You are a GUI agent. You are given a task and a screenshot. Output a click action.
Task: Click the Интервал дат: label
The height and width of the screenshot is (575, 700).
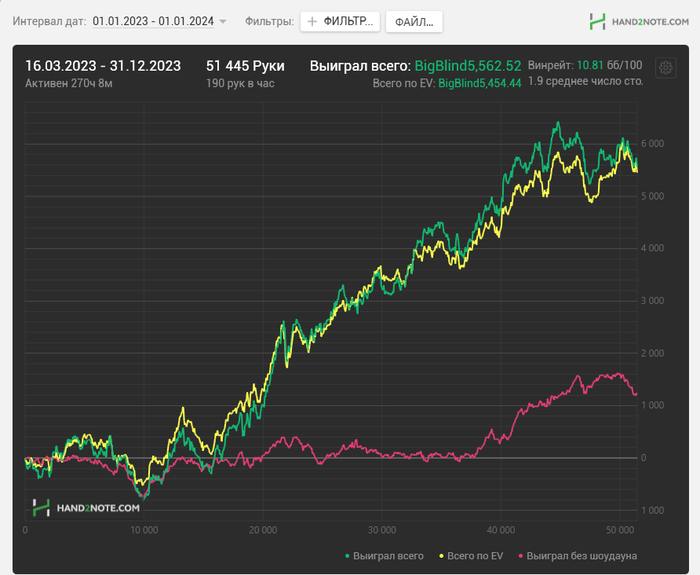click(50, 21)
